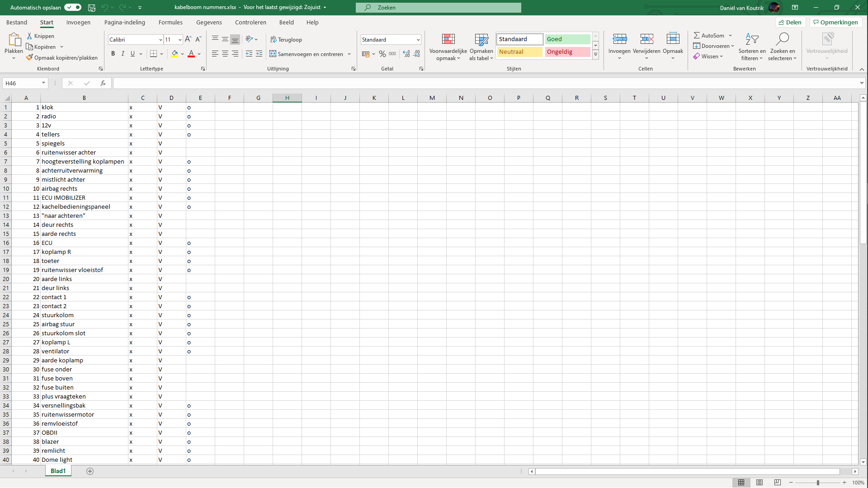Open the Beeld tab
Screen dimensions: 868x488
pos(286,22)
